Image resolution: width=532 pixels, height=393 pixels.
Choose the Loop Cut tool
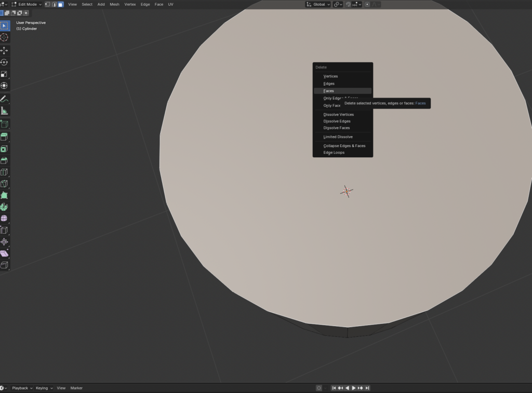(5, 172)
